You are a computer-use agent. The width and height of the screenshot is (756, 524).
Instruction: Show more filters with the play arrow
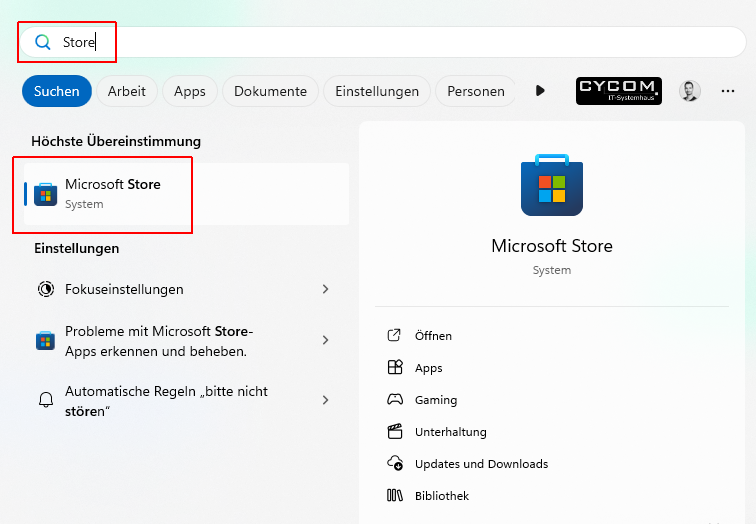[540, 91]
